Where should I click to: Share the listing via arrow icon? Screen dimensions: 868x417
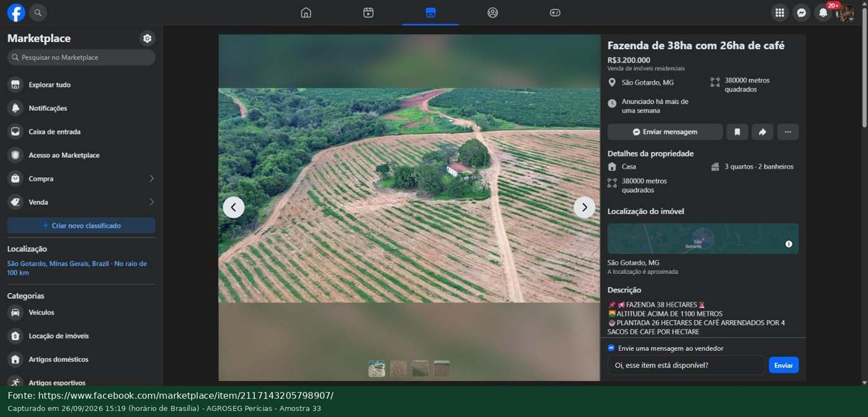(x=762, y=132)
